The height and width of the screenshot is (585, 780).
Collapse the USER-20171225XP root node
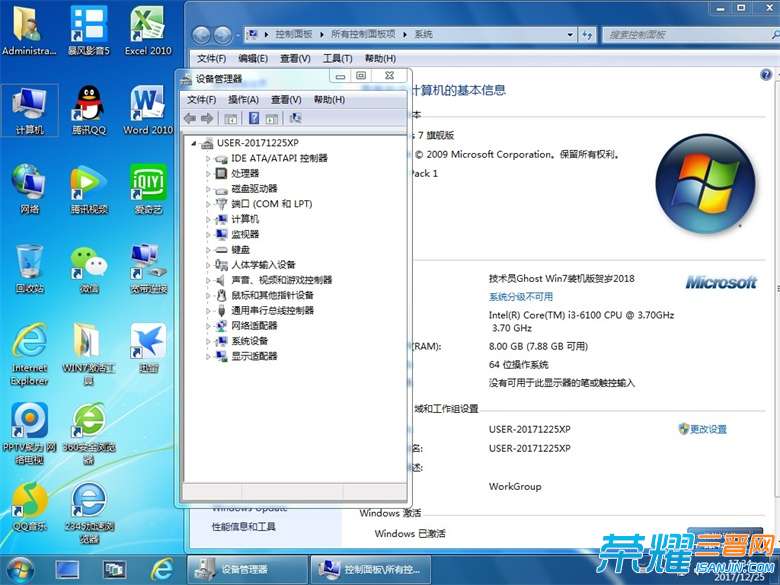(x=194, y=143)
